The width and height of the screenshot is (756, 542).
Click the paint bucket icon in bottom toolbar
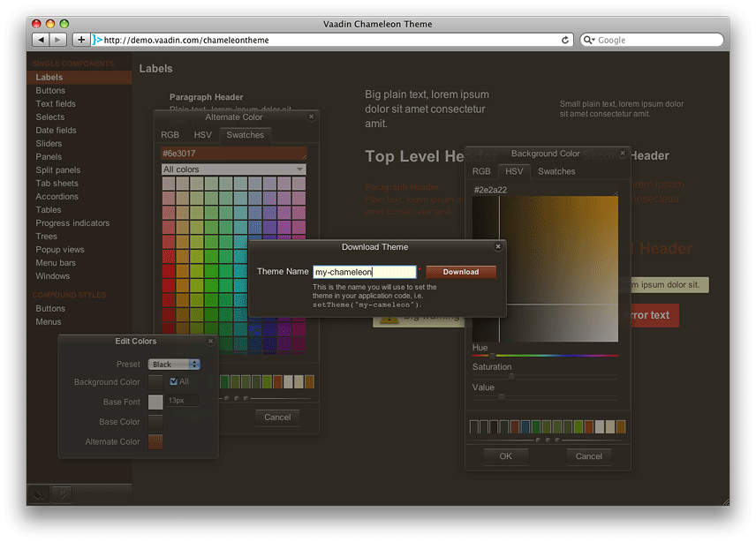[x=39, y=493]
